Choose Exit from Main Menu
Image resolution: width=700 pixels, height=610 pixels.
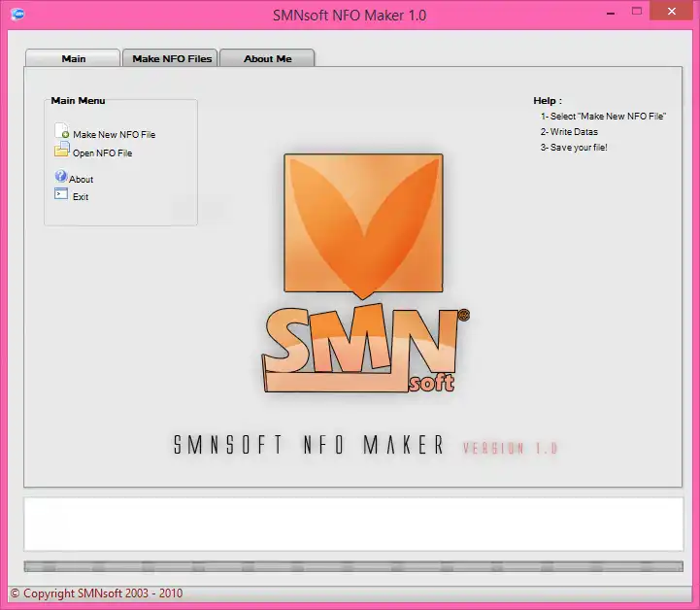pos(81,197)
